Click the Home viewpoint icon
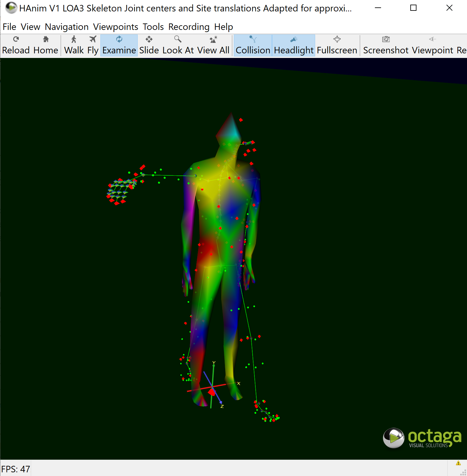Screen dimensions: 467x476 click(46, 45)
